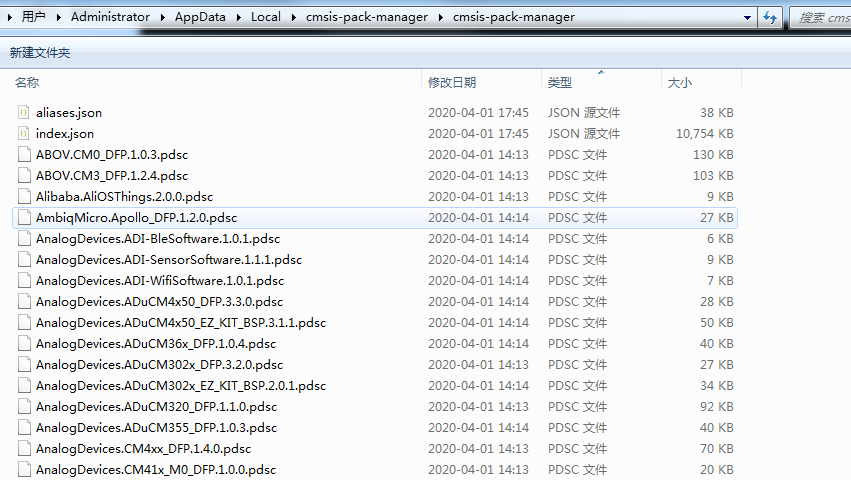The height and width of the screenshot is (480, 851).
Task: Select the file name AnalogDevices.ADuCM302x_DFP.3.2.0.pdsc
Action: [x=160, y=365]
